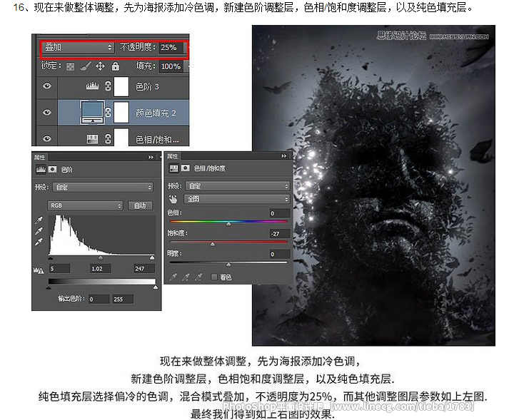Image resolution: width=514 pixels, height=420 pixels.
Task: Click the 输出色阶 value 255 field
Action: pos(123,299)
